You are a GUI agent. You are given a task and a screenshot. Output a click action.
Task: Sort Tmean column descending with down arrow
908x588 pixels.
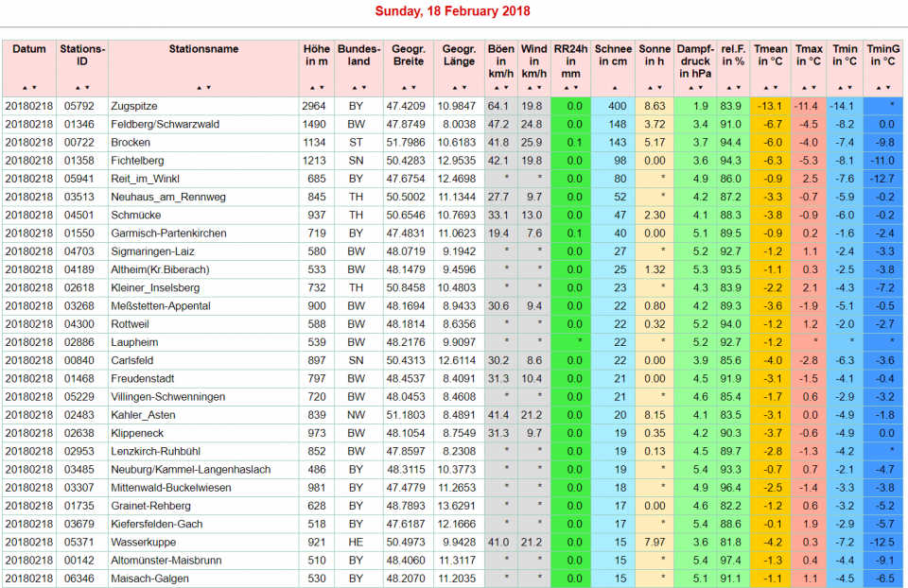776,87
